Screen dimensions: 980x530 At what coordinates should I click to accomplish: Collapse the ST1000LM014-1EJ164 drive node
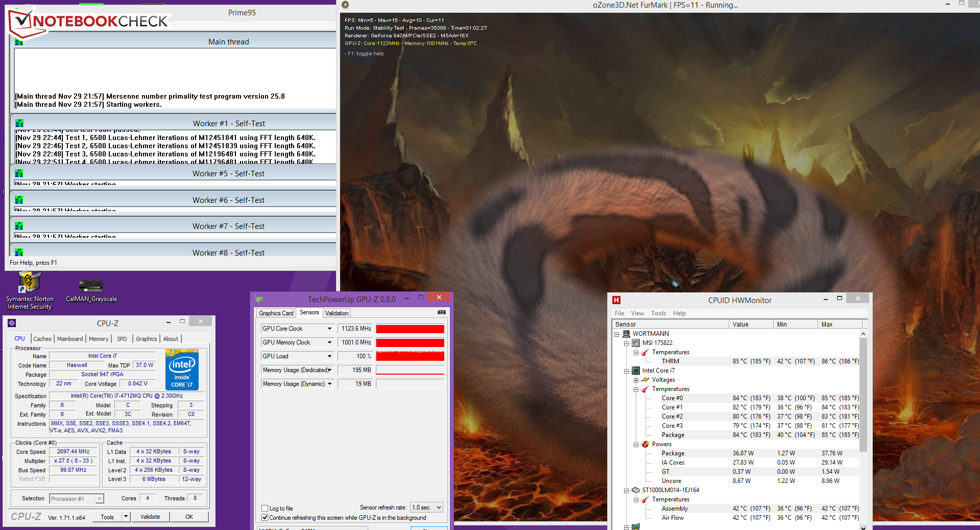(626, 490)
